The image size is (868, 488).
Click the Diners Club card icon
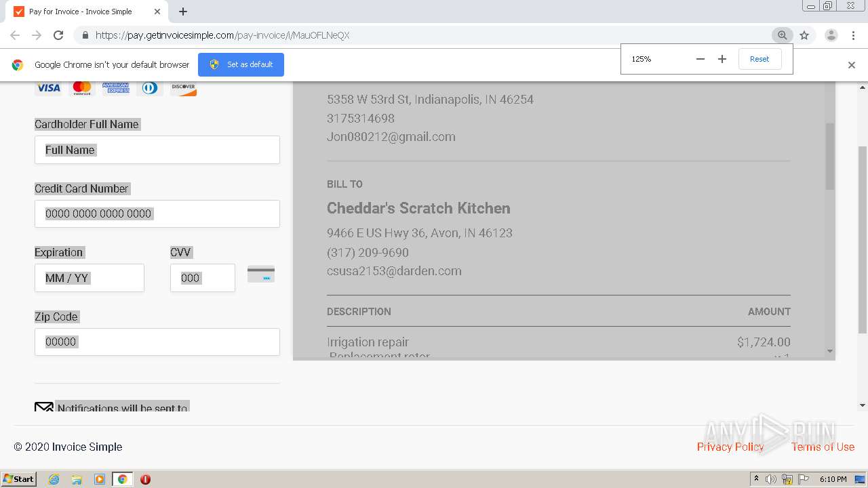coord(150,88)
